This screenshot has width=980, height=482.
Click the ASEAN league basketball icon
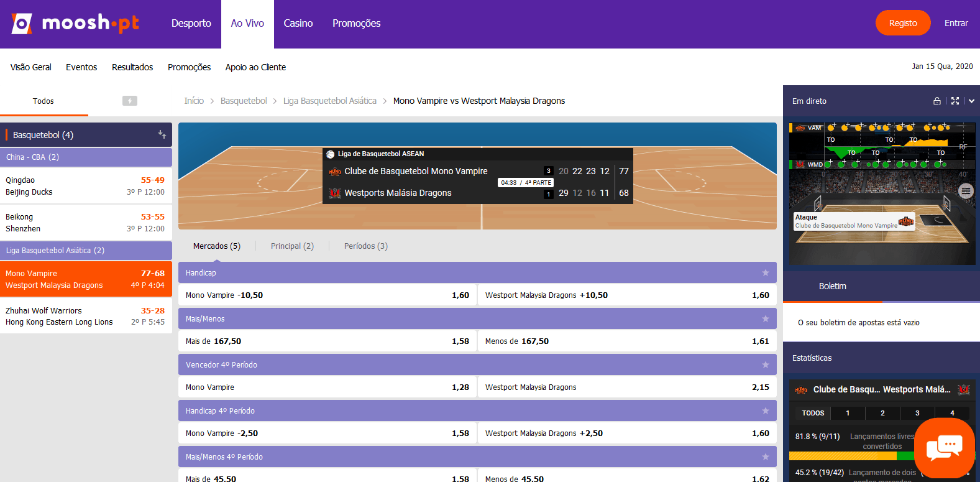(331, 154)
